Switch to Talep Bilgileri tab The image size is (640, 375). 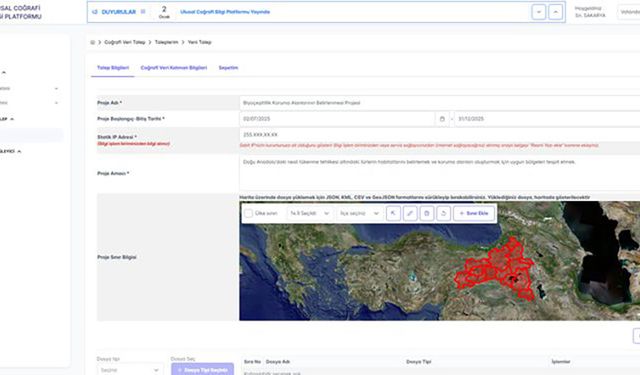coord(113,68)
